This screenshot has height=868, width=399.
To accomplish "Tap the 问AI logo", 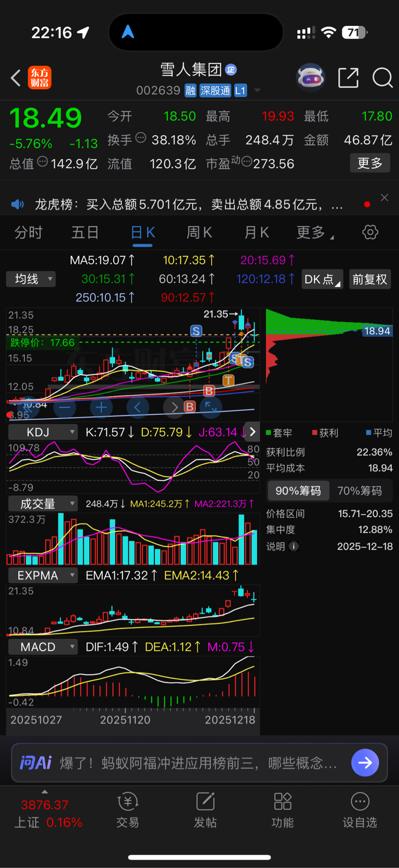I will pyautogui.click(x=35, y=762).
